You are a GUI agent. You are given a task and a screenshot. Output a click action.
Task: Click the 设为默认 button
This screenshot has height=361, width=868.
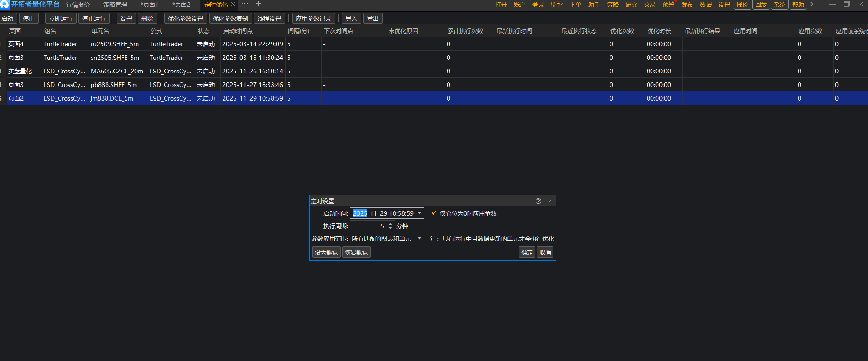coord(326,252)
